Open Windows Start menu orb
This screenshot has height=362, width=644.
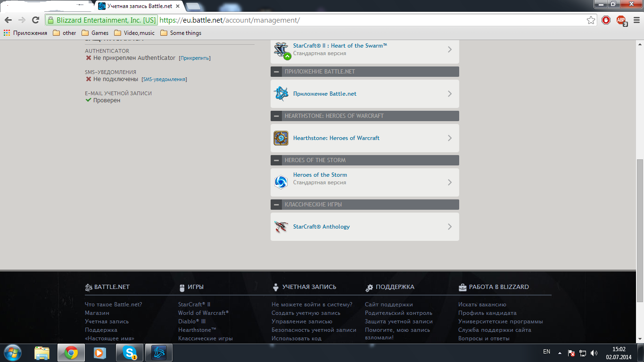pyautogui.click(x=13, y=353)
